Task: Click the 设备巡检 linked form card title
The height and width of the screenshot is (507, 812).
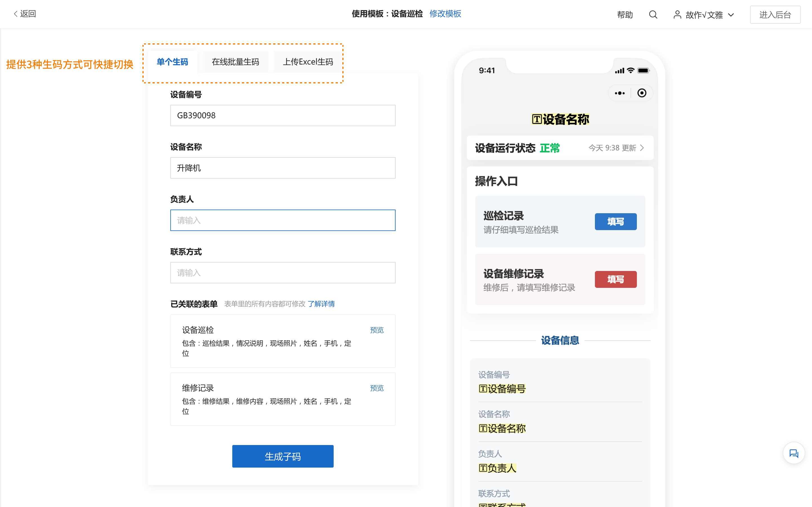Action: 198,330
